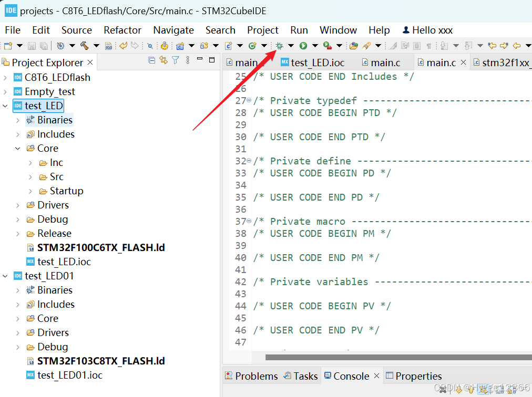Click the External Tools run icon

[x=328, y=46]
